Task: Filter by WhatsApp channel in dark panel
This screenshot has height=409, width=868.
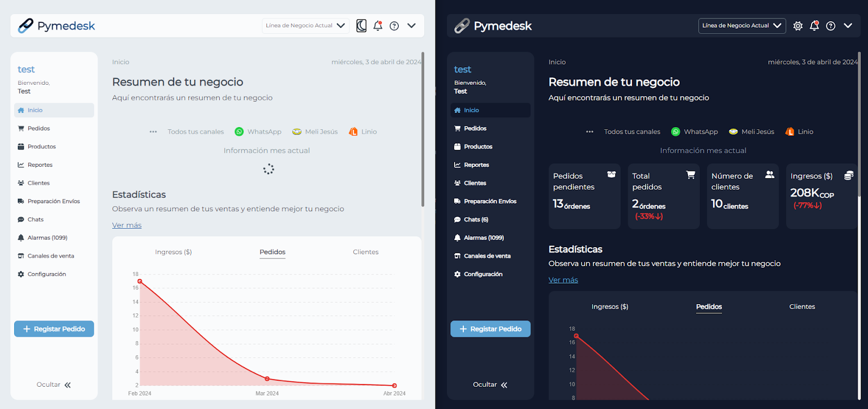Action: pos(694,131)
